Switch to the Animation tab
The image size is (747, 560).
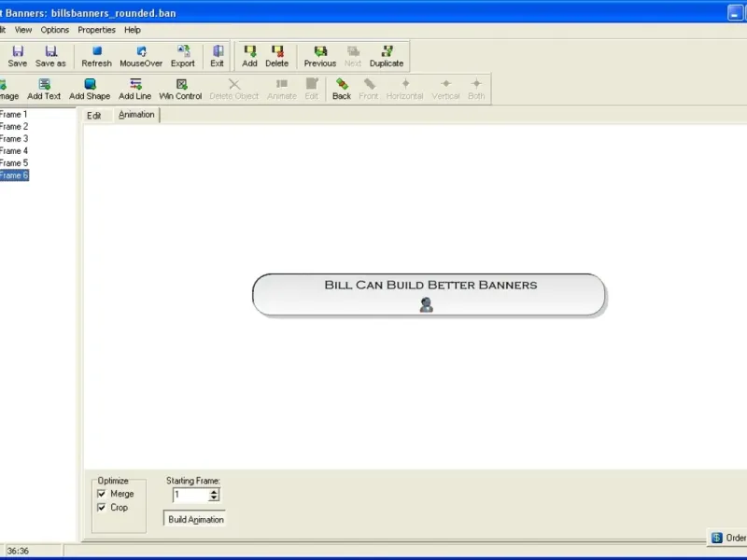[x=136, y=115]
